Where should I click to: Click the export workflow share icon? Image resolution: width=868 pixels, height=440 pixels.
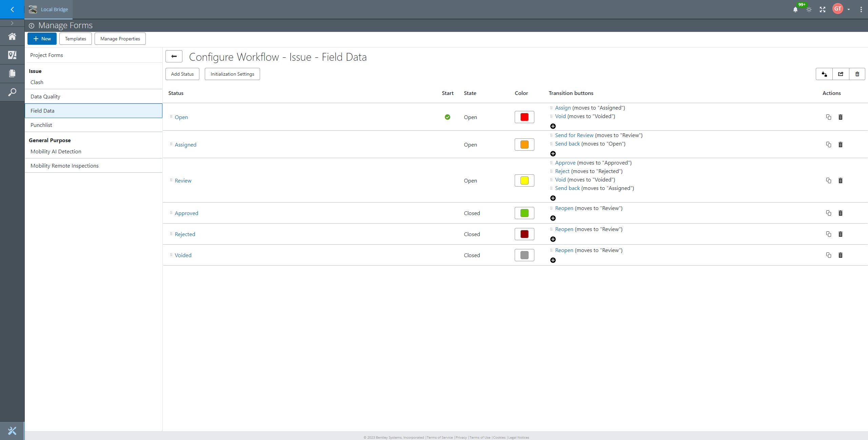pyautogui.click(x=841, y=74)
